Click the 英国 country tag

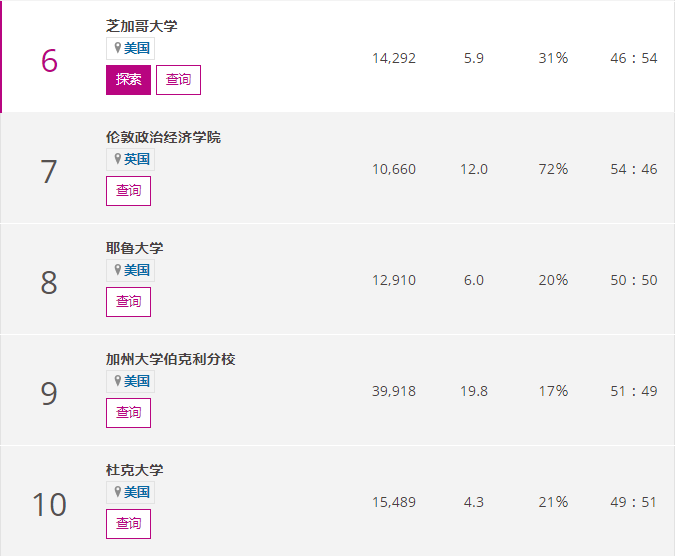tap(137, 159)
